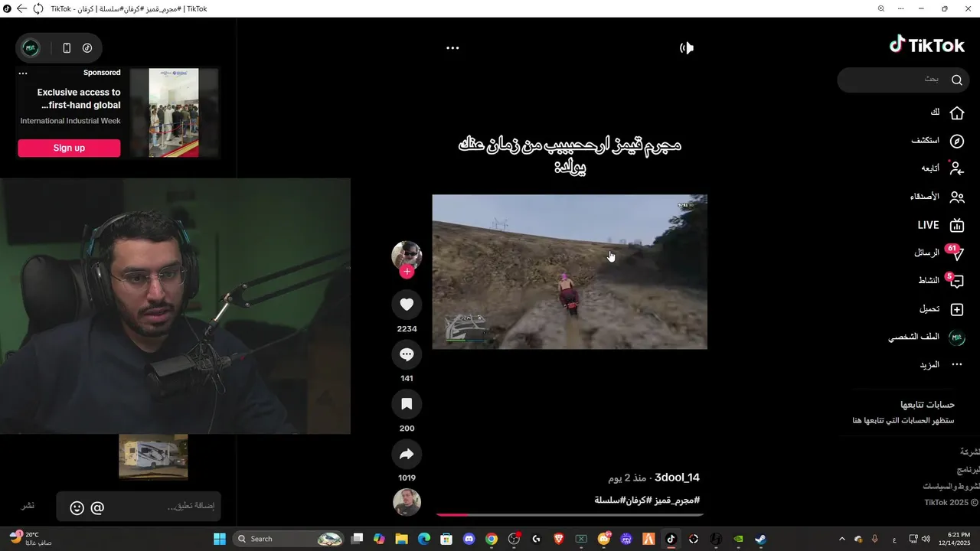This screenshot has width=980, height=551.
Task: Click the TikTok coin icon in pill
Action: pyautogui.click(x=87, y=48)
